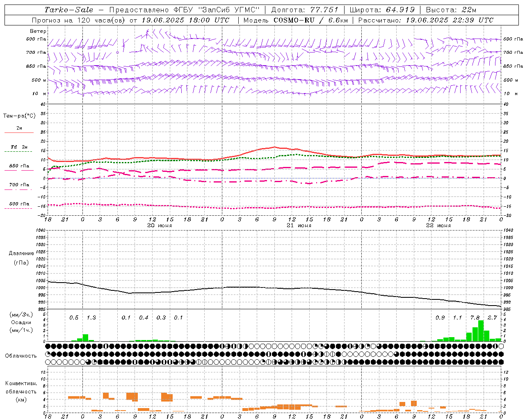The width and height of the screenshot is (525, 420).
Task: Click the 'Td 2м' dew point legend label
Action: click(19, 147)
